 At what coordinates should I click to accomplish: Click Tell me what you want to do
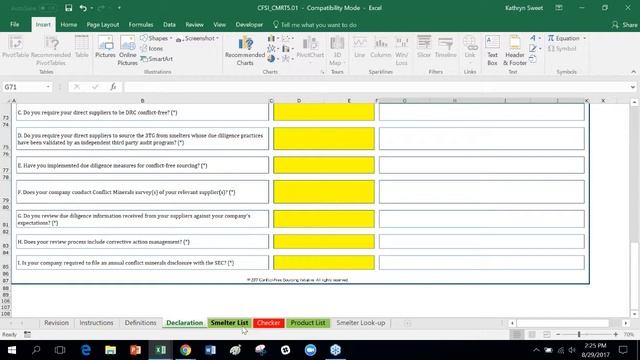(x=315, y=25)
